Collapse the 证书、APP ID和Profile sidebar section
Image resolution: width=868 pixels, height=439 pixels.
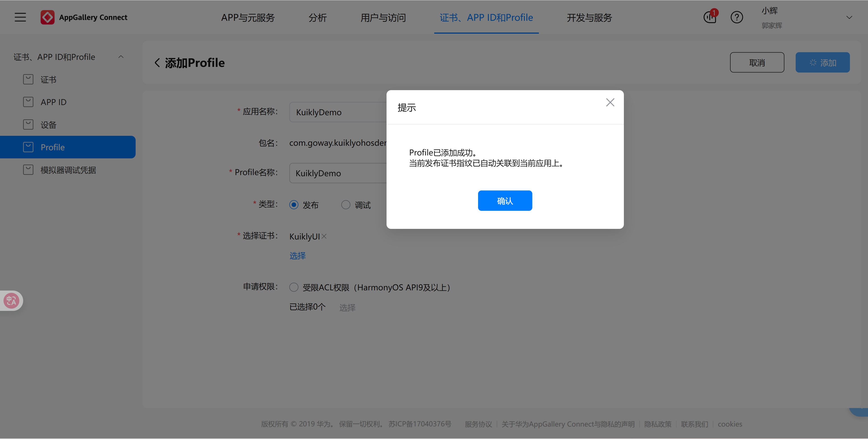(x=121, y=56)
